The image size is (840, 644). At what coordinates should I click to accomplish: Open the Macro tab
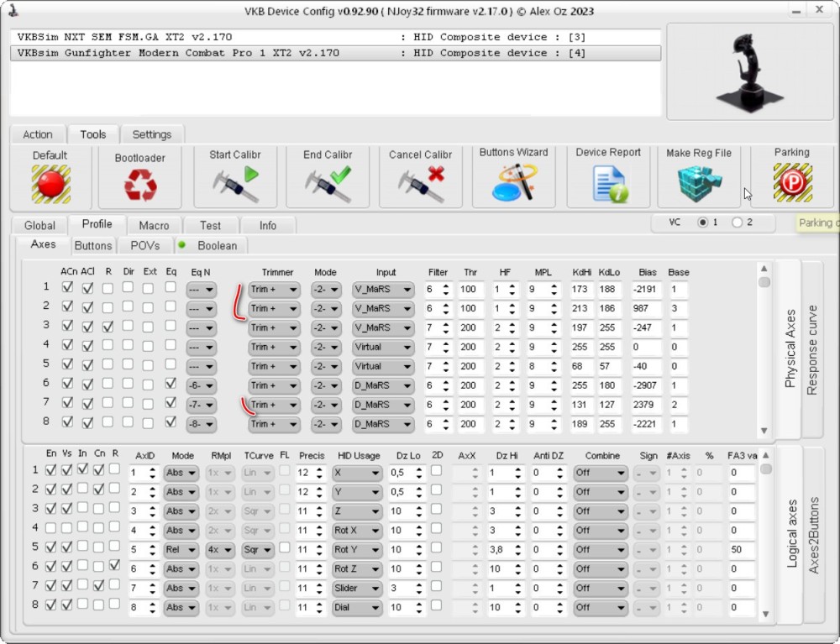[x=155, y=225]
